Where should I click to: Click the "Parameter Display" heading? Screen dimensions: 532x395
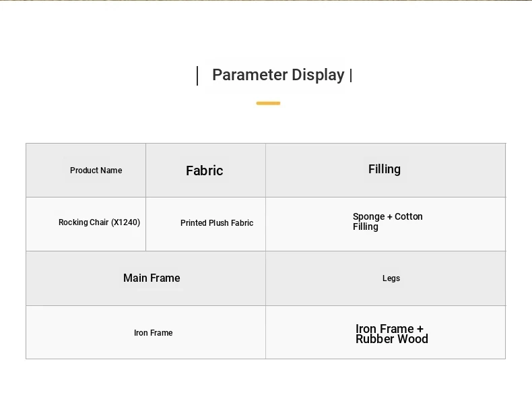(x=277, y=75)
